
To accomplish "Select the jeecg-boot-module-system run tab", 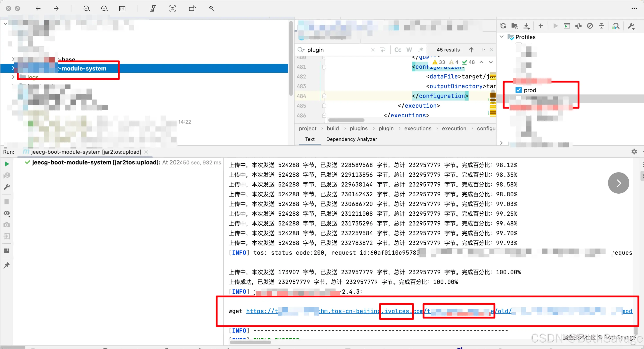I will [x=86, y=152].
